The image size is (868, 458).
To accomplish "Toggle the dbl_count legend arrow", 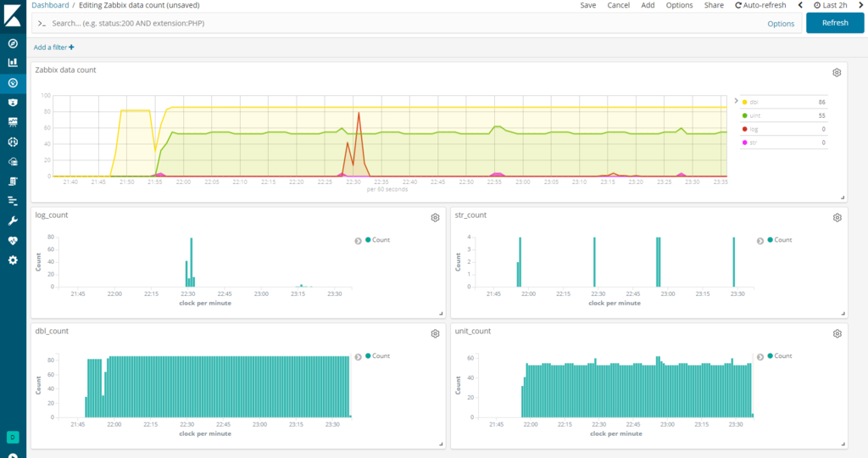I will tap(359, 357).
